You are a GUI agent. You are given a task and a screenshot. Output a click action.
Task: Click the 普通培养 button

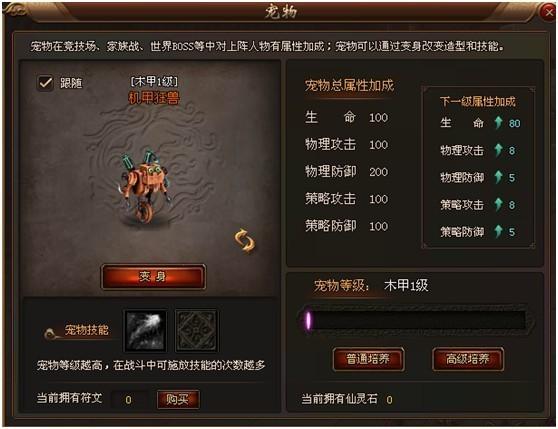(368, 359)
